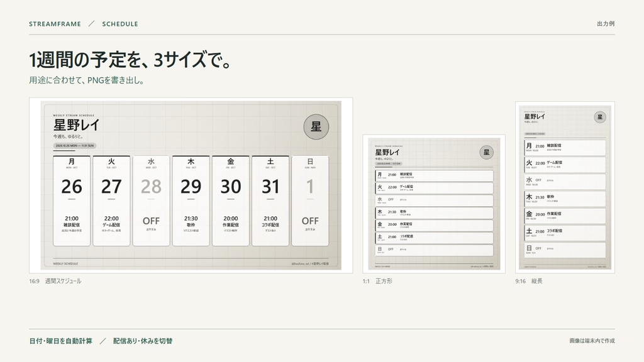Select the 日 OFF row in the square preview
This screenshot has height=362, width=644.
[434, 250]
